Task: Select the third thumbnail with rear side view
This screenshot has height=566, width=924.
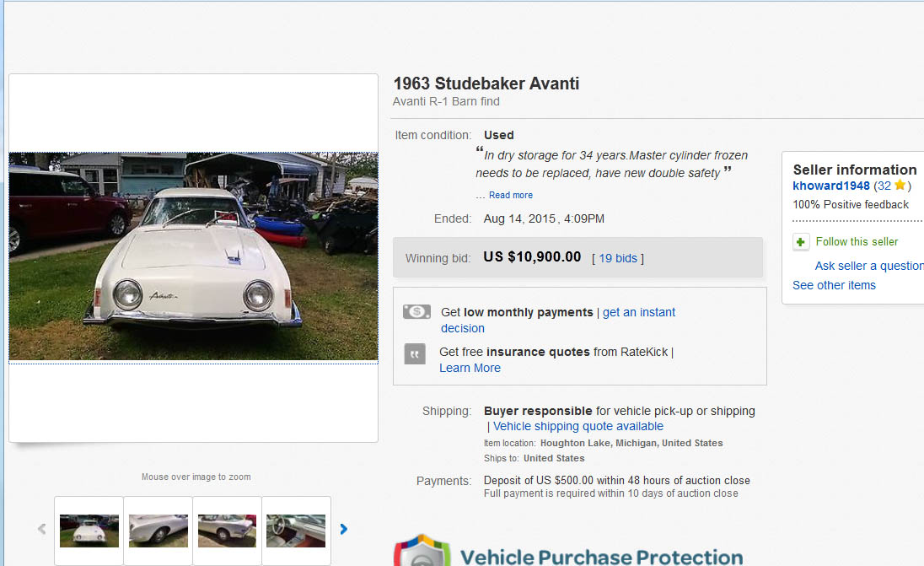Action: [227, 531]
